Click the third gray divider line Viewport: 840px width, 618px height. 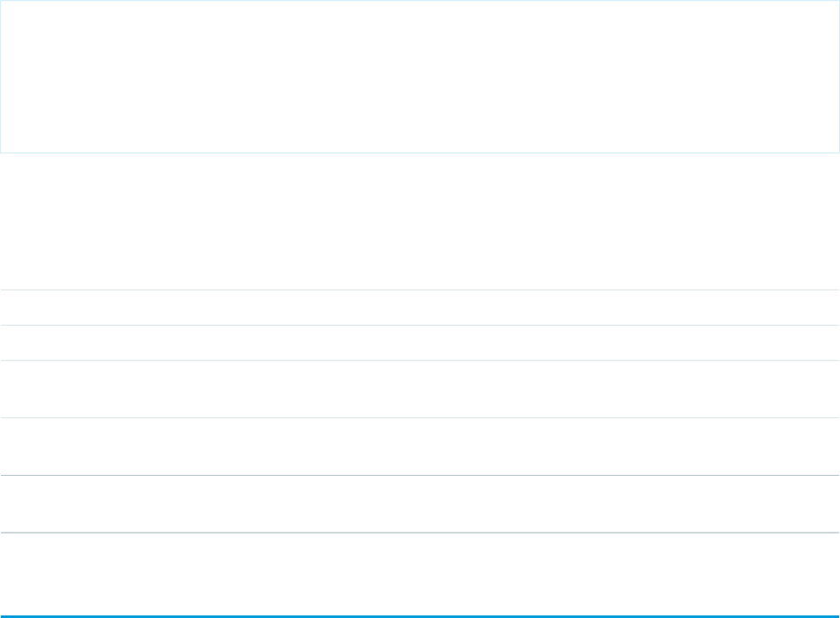pyautogui.click(x=420, y=360)
